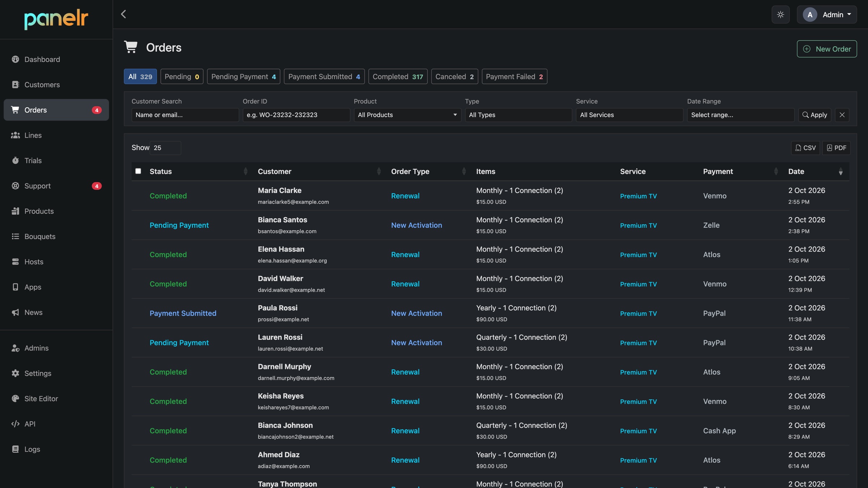The image size is (868, 488).
Task: Switch to the Pending Payment tab
Action: tap(243, 77)
